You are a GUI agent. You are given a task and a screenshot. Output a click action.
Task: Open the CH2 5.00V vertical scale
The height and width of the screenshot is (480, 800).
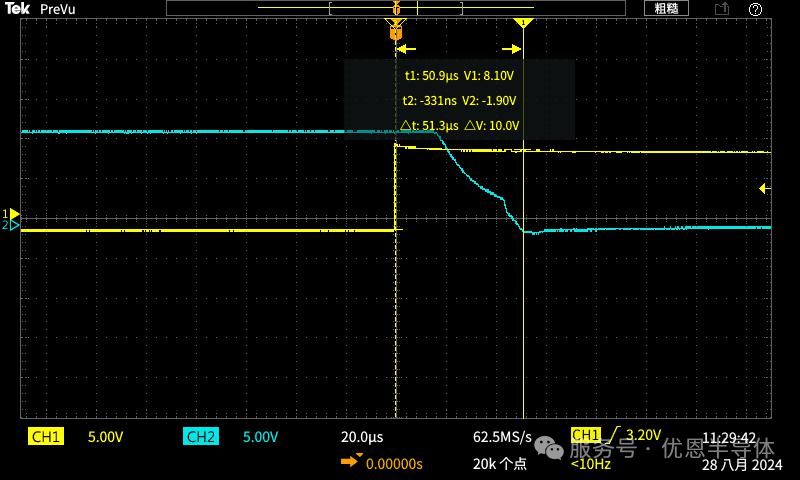260,437
